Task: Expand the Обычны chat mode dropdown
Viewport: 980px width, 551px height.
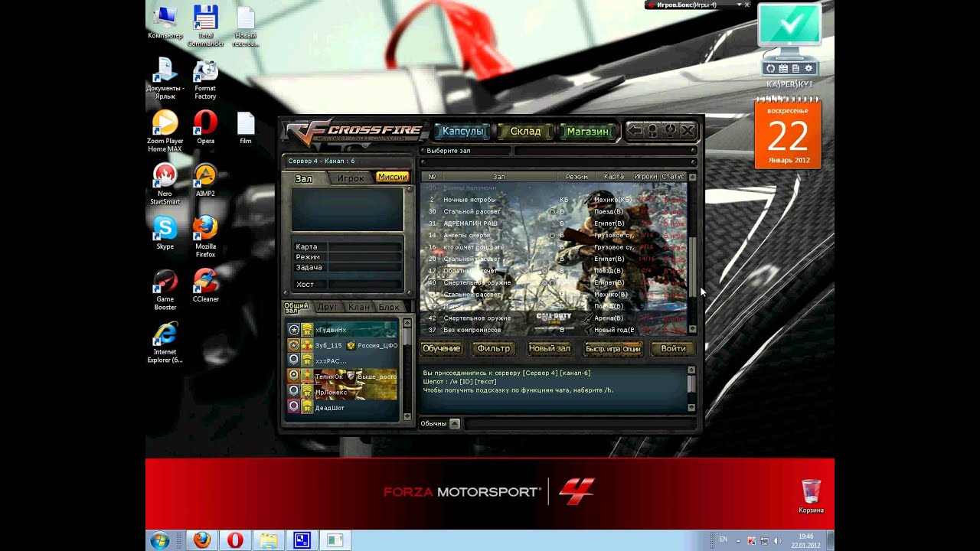Action: (455, 423)
